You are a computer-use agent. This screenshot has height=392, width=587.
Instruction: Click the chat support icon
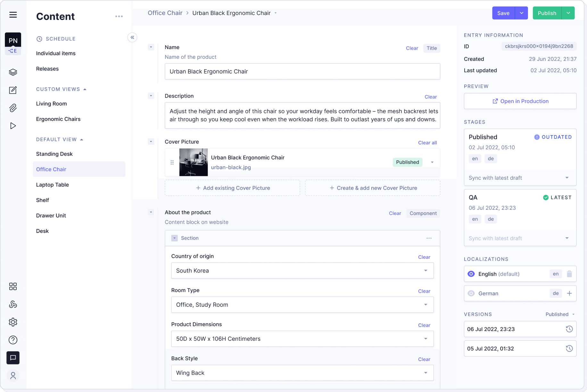point(13,358)
